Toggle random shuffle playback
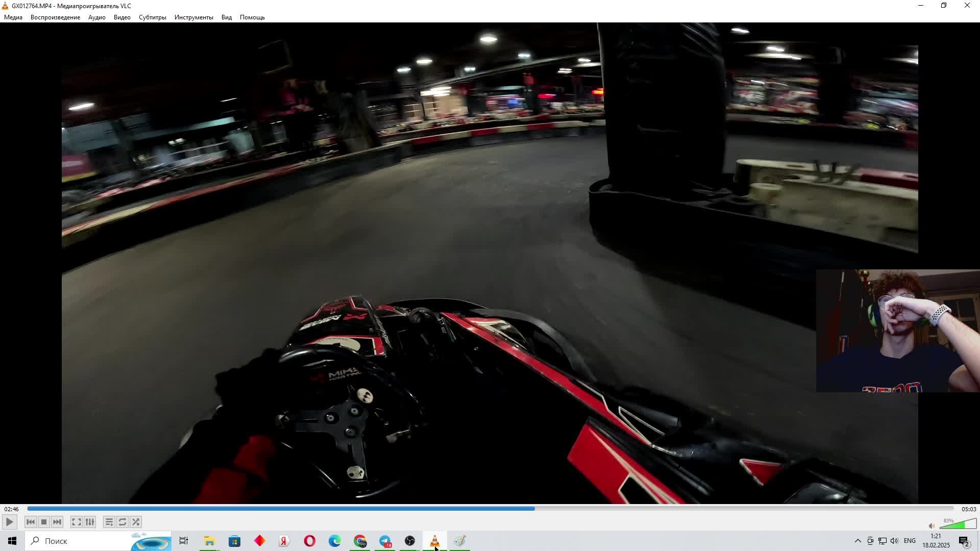The image size is (980, 551). tap(136, 522)
